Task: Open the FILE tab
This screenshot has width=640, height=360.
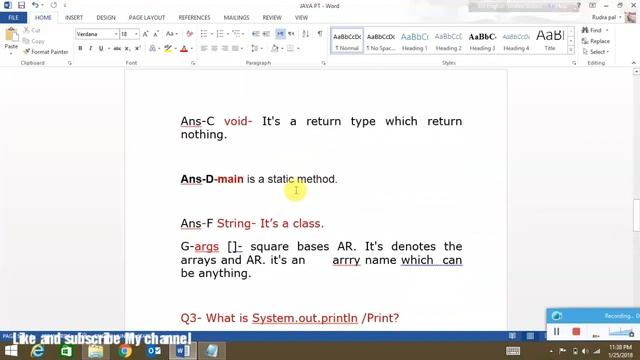Action: (x=13, y=18)
